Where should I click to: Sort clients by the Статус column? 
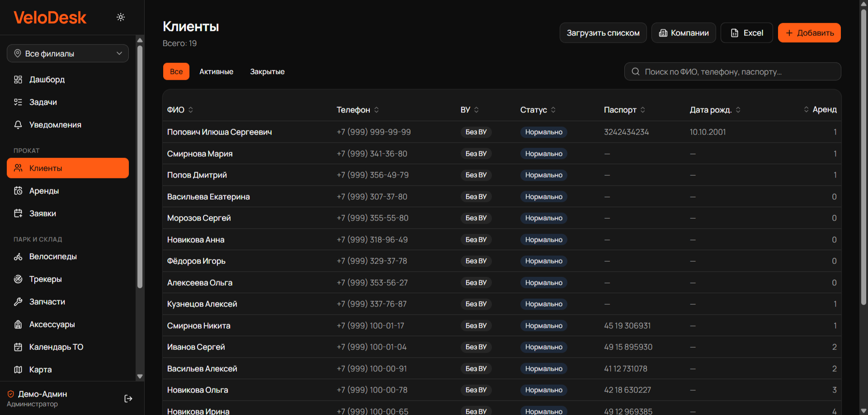pyautogui.click(x=538, y=110)
